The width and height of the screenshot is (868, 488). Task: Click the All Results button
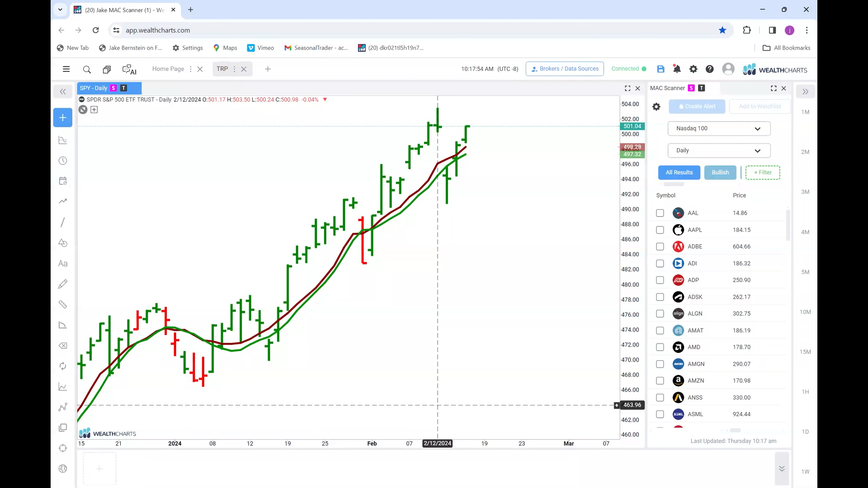tap(679, 173)
